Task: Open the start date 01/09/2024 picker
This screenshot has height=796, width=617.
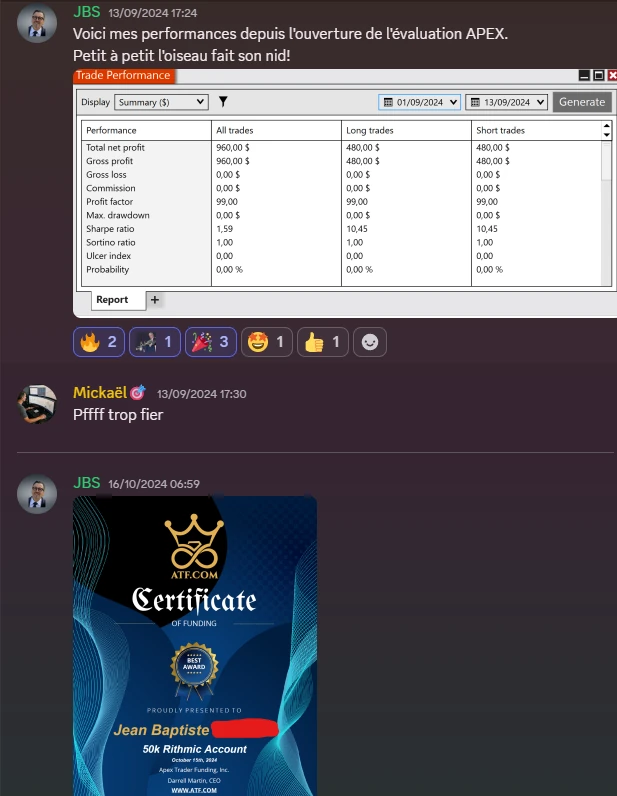Action: (419, 102)
